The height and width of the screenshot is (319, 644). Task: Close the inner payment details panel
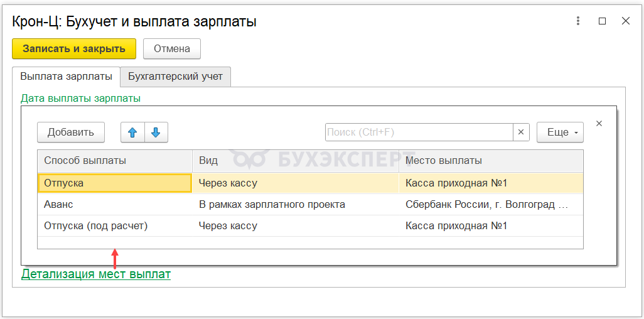coord(599,124)
